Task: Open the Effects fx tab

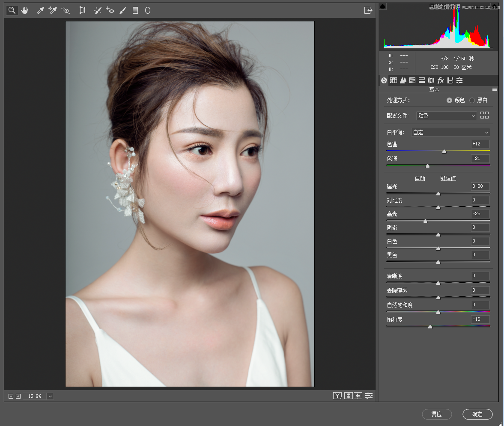Action: tap(441, 80)
